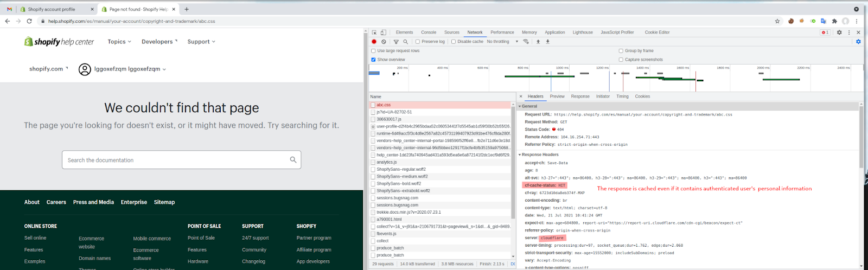Bookmark this page with star icon

click(777, 21)
